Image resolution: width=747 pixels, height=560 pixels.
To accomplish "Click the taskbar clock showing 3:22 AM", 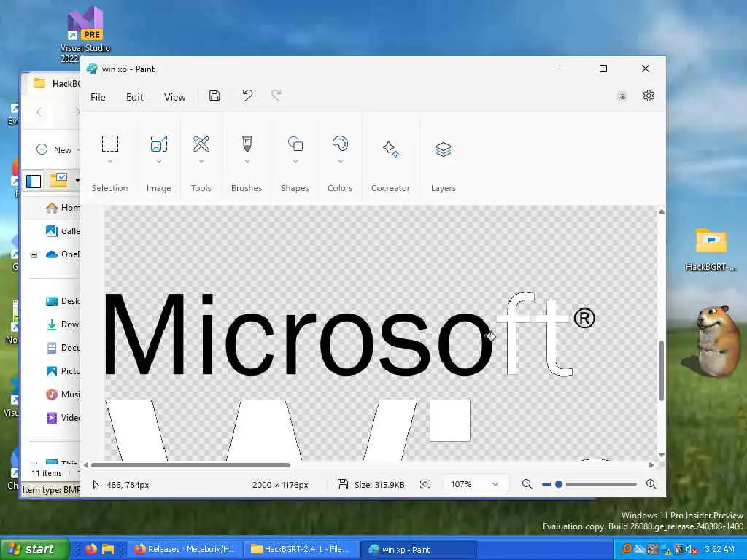I will 719,549.
